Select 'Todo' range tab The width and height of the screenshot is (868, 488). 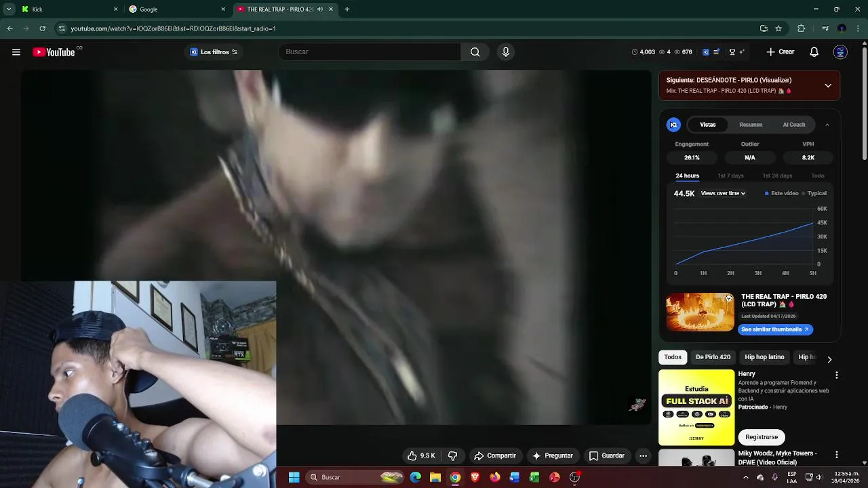tap(818, 176)
